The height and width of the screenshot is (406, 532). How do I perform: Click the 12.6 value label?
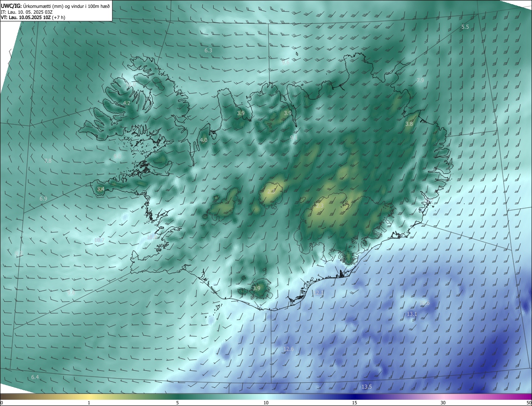pyautogui.click(x=288, y=349)
